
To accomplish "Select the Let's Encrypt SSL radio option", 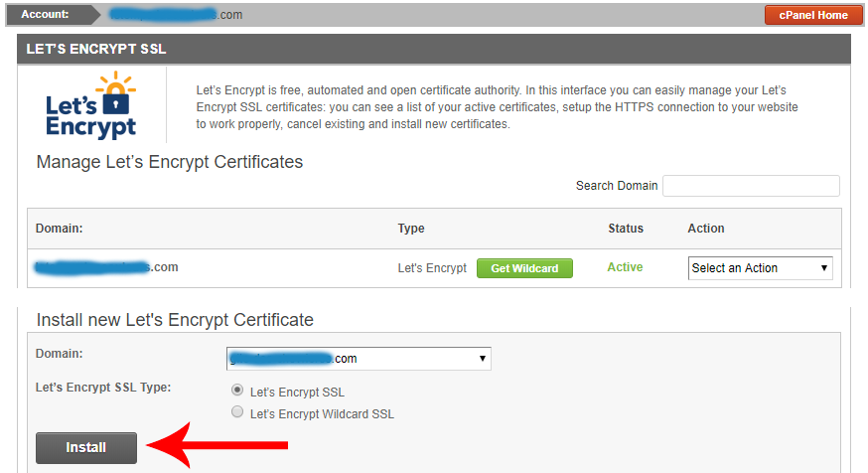I will 237,391.
